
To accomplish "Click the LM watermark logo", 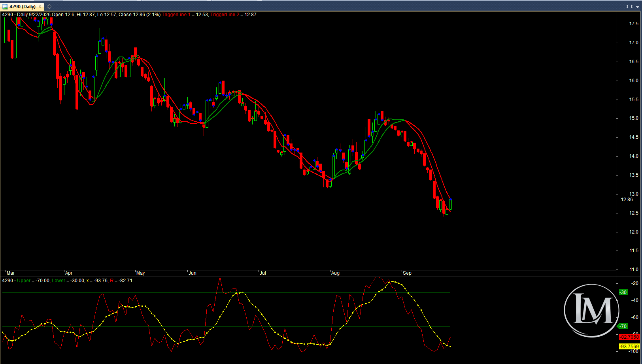I will click(x=591, y=310).
